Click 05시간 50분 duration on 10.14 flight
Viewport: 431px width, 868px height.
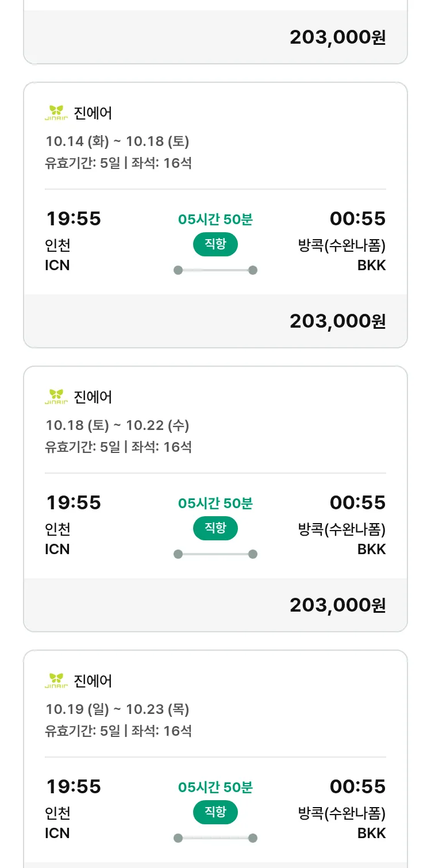[x=215, y=219]
